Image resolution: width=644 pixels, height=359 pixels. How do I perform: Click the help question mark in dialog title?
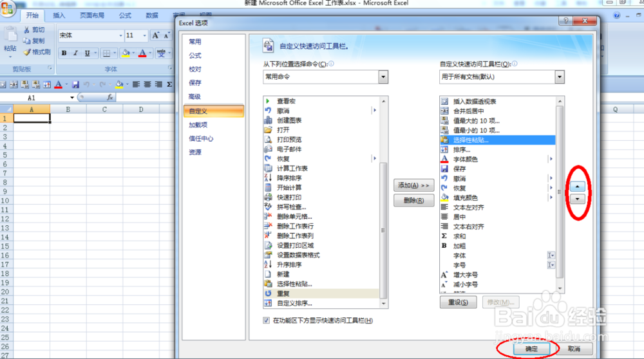566,21
